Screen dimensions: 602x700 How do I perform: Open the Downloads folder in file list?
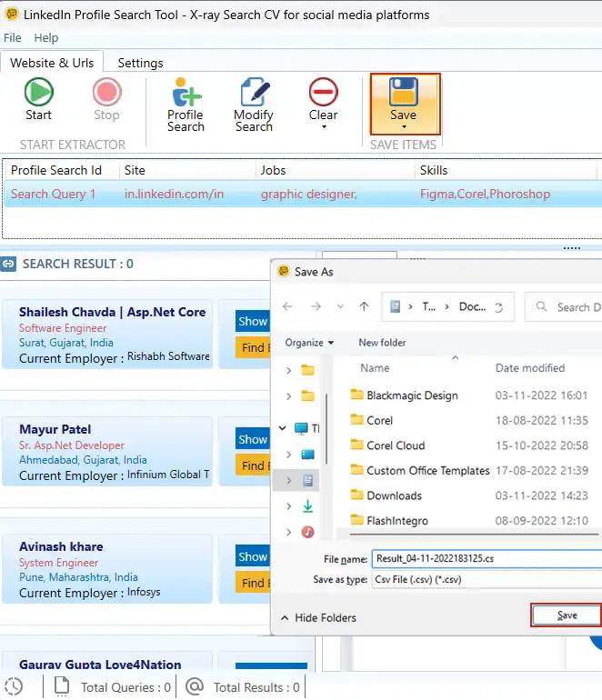click(386, 495)
